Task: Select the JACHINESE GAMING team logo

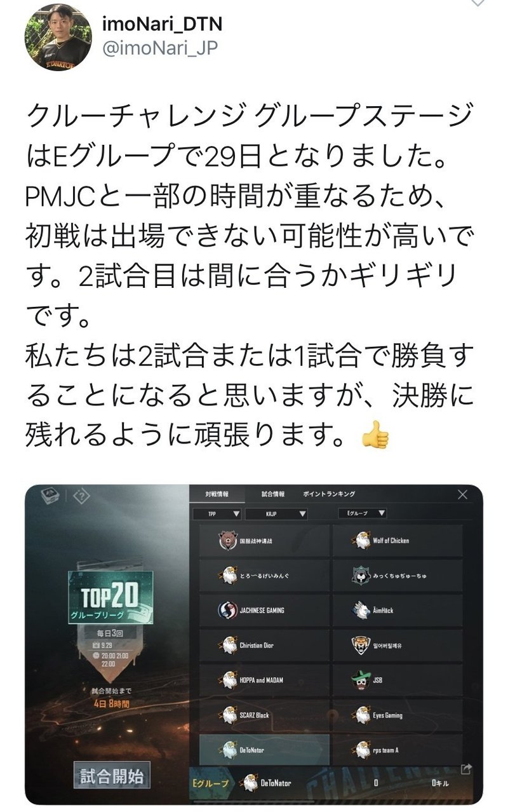Action: coord(227,611)
